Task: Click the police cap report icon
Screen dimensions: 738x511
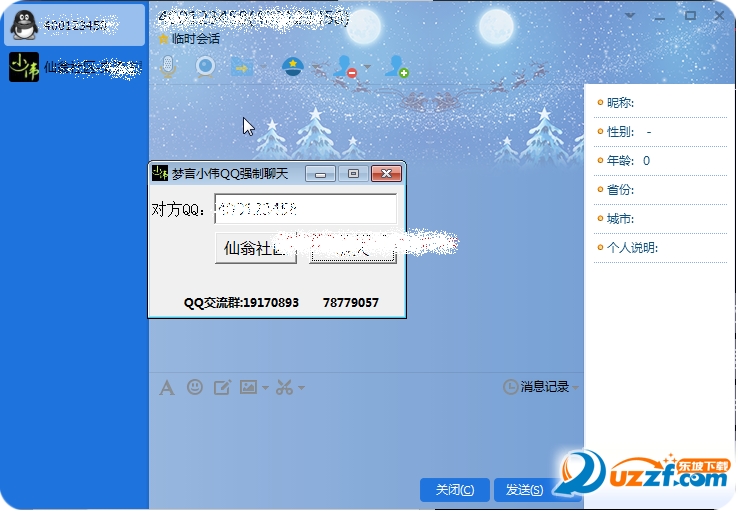Action: click(292, 67)
